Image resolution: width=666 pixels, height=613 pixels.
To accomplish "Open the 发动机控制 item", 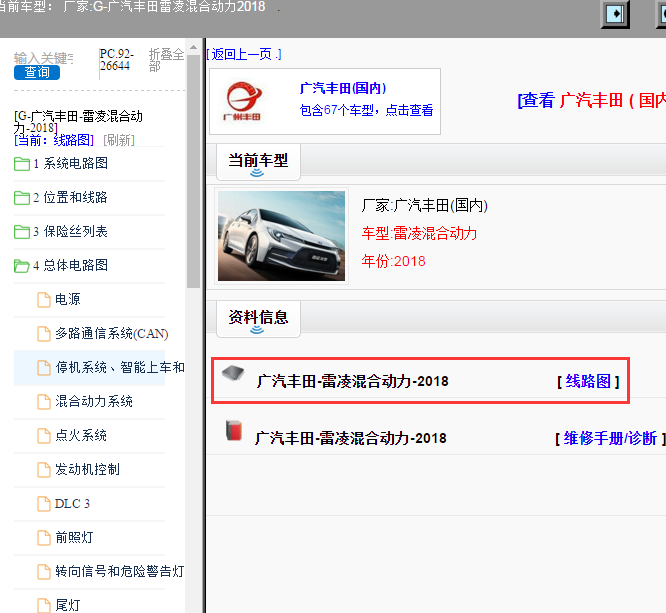I will click(x=87, y=469).
